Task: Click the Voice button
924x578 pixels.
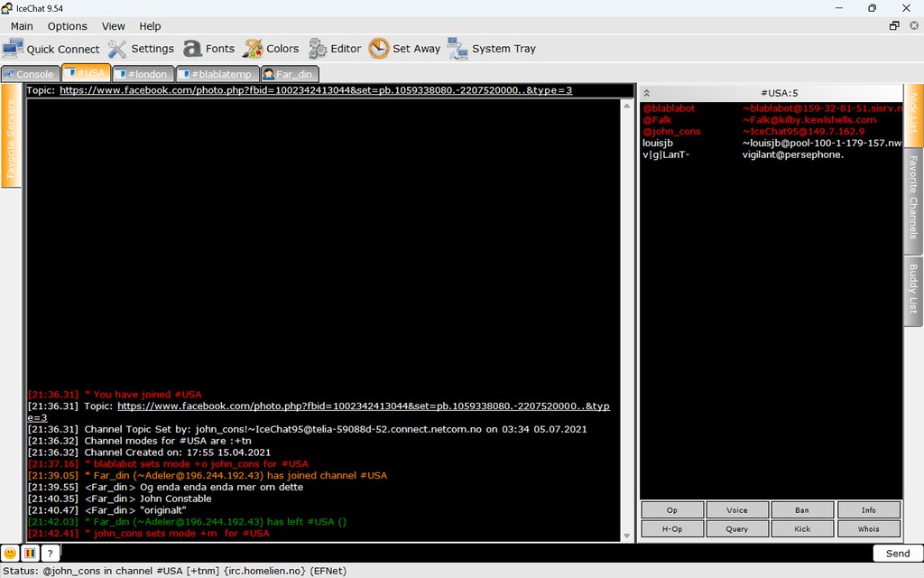Action: tap(737, 510)
